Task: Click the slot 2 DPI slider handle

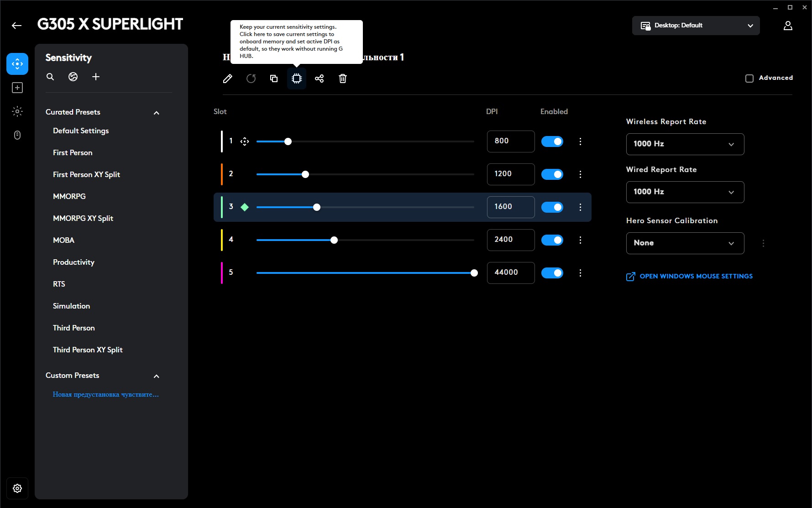Action: click(x=305, y=174)
